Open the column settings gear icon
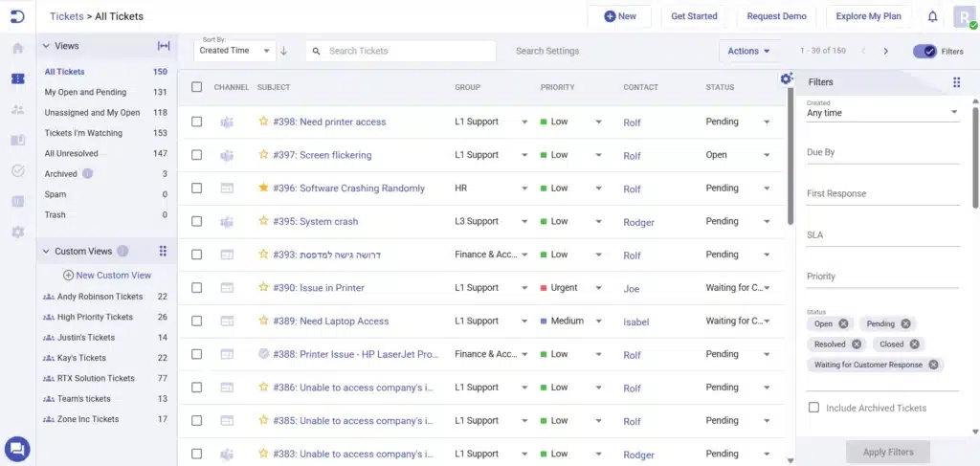Screen dimensions: 980x466 pos(787,78)
